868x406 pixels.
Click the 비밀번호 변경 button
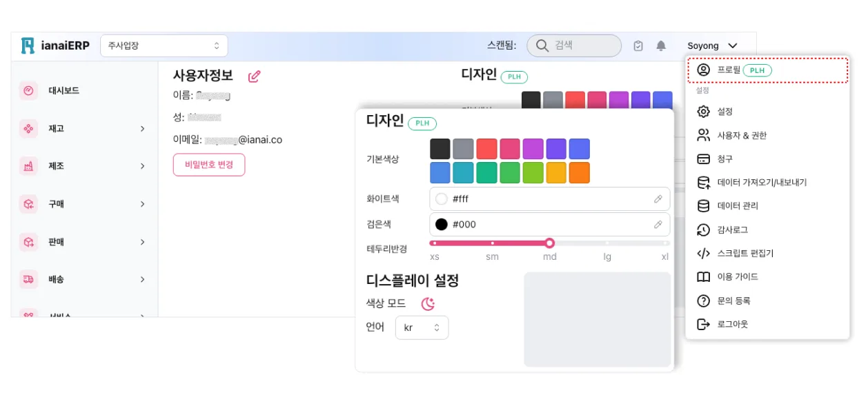pyautogui.click(x=209, y=165)
